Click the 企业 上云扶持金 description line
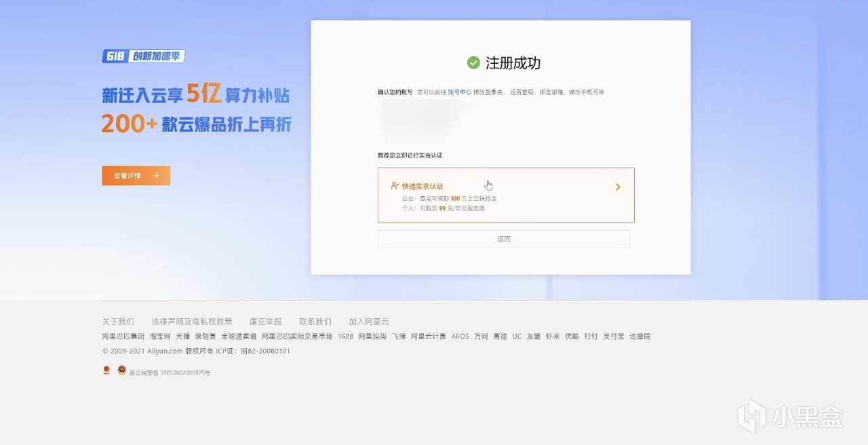Viewport: 868px width, 445px height. click(450, 198)
